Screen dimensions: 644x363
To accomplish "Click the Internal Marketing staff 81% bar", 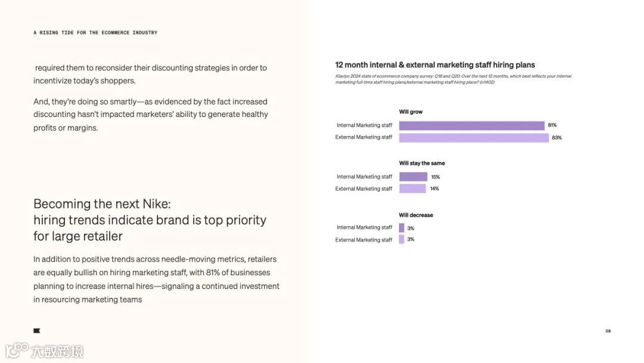I will point(472,125).
